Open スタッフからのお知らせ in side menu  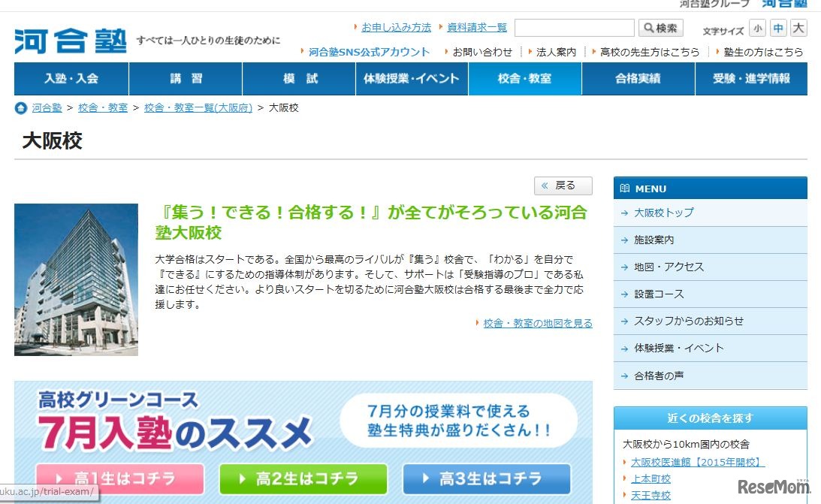tap(710, 321)
